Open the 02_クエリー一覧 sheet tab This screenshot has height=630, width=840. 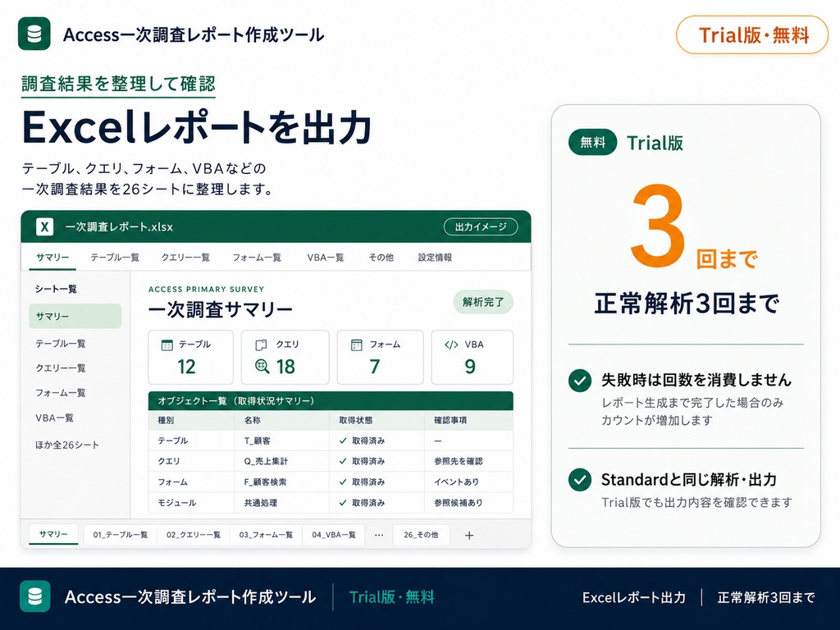point(194,535)
